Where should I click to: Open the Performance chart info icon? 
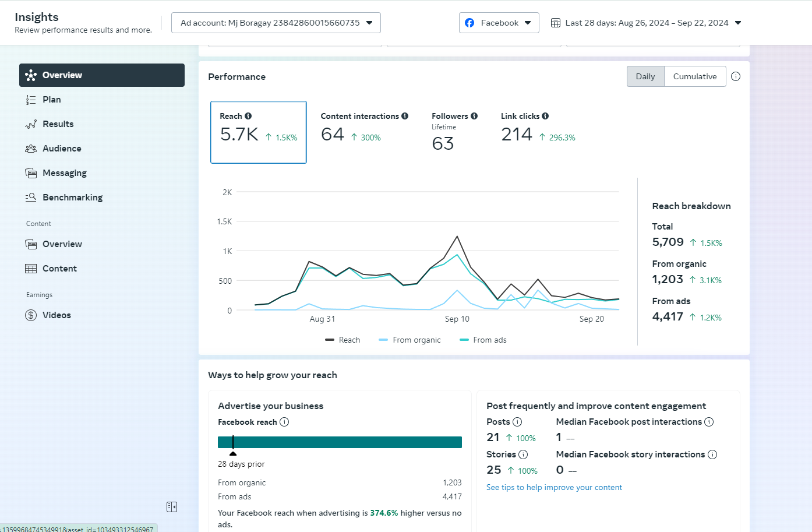pyautogui.click(x=736, y=76)
